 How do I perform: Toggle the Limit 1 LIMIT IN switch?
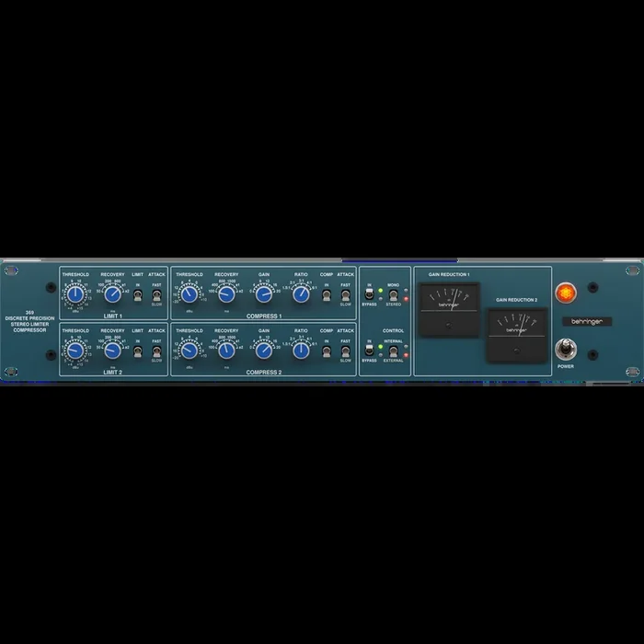pos(138,295)
